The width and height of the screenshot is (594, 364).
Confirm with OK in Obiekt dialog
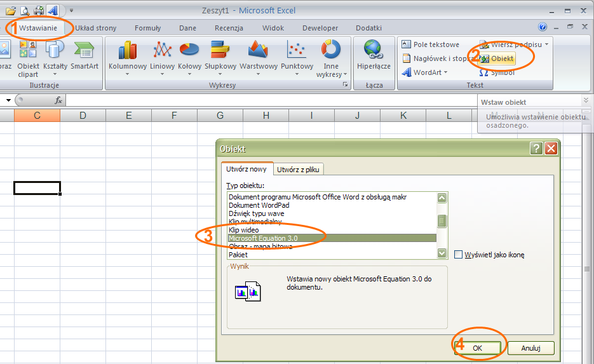coord(477,348)
